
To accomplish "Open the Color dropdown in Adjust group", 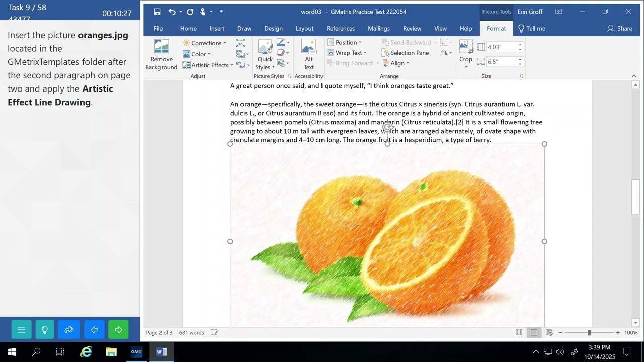I will [197, 54].
